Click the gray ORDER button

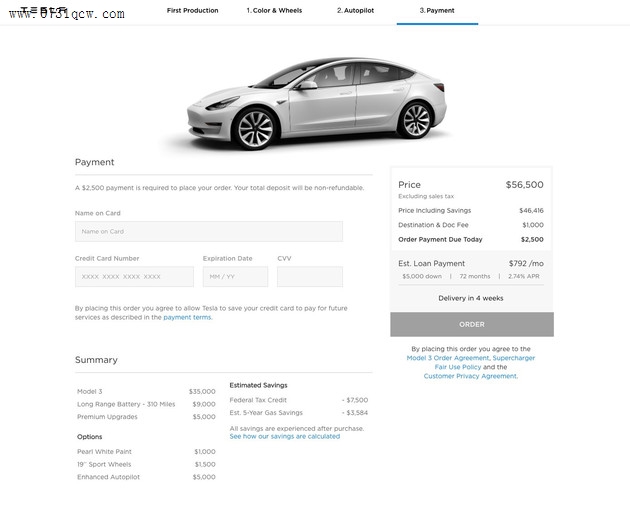click(472, 324)
